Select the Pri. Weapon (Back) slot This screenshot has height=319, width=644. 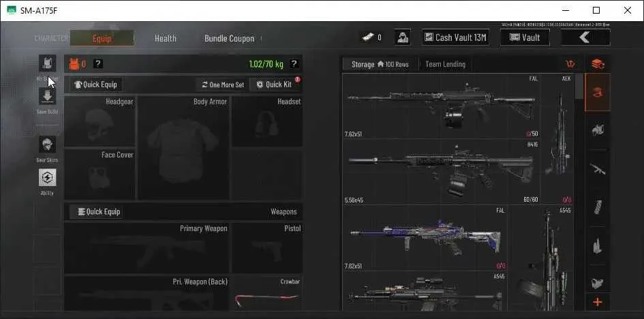tap(147, 293)
